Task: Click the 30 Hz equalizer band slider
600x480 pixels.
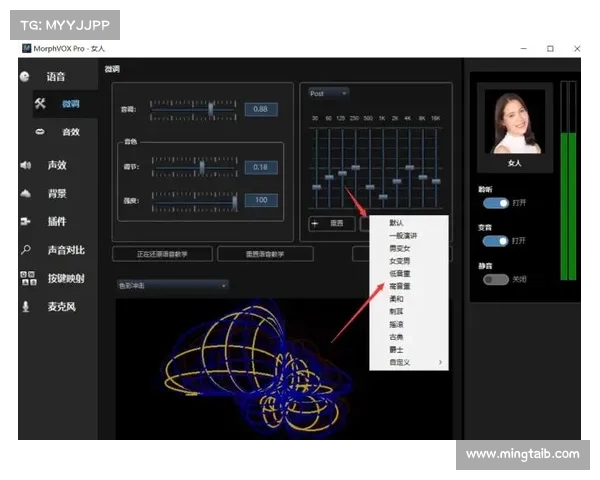Action: [316, 187]
